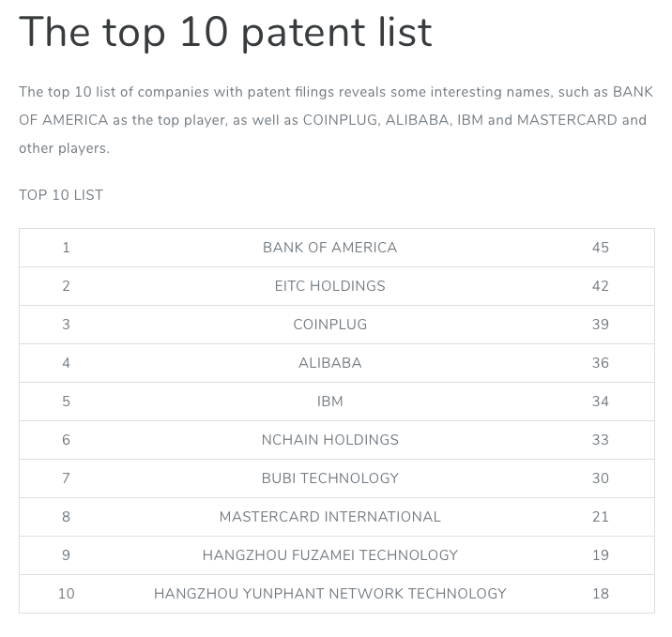Select HANGZHOU FUZAMEI TECHNOLOGY in the table
Viewport: 672px width, 637px height.
point(329,555)
